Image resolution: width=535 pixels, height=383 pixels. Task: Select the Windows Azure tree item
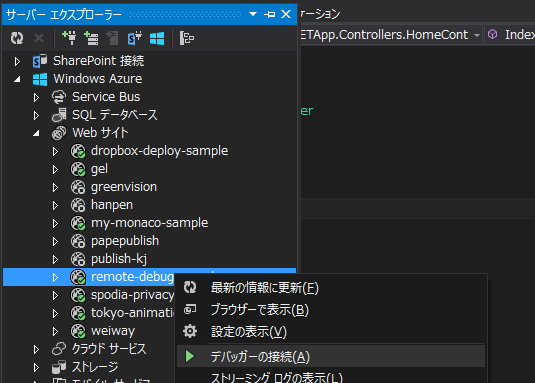98,79
